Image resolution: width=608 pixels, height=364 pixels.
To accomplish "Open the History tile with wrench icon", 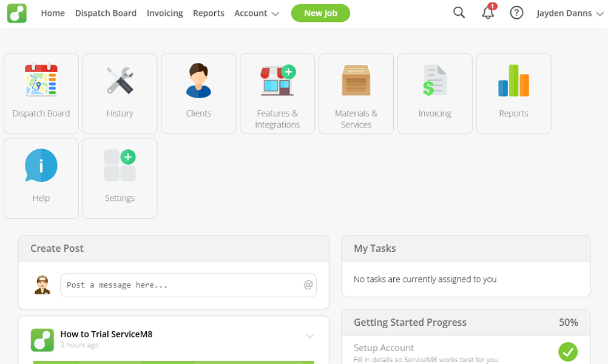I will (120, 93).
